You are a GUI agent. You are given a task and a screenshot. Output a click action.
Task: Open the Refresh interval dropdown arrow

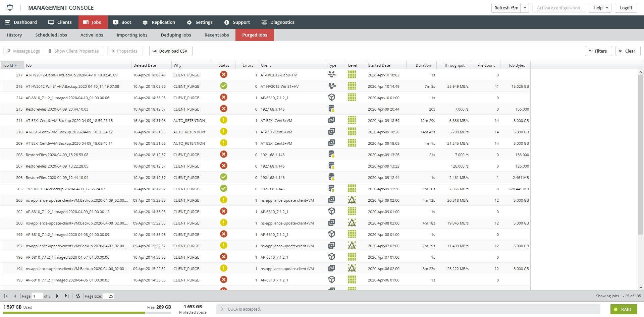coord(525,8)
